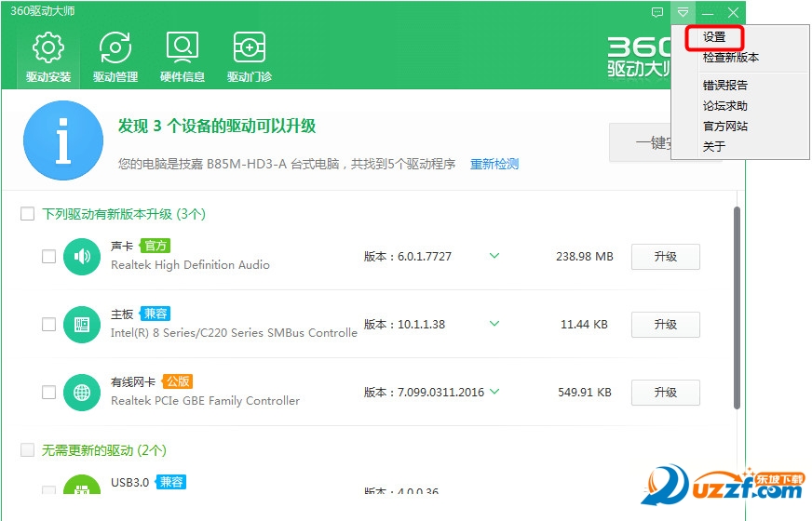Click the driver list vertical scrollbar
Viewport: 812px width, 521px height.
(x=737, y=308)
